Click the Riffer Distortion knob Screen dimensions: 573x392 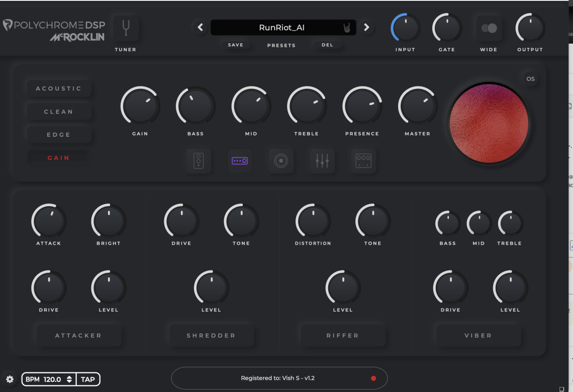tap(313, 221)
